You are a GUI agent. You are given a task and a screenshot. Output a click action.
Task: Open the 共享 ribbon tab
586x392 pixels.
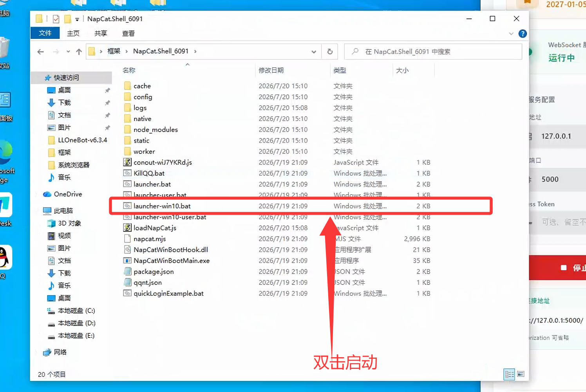pyautogui.click(x=101, y=34)
